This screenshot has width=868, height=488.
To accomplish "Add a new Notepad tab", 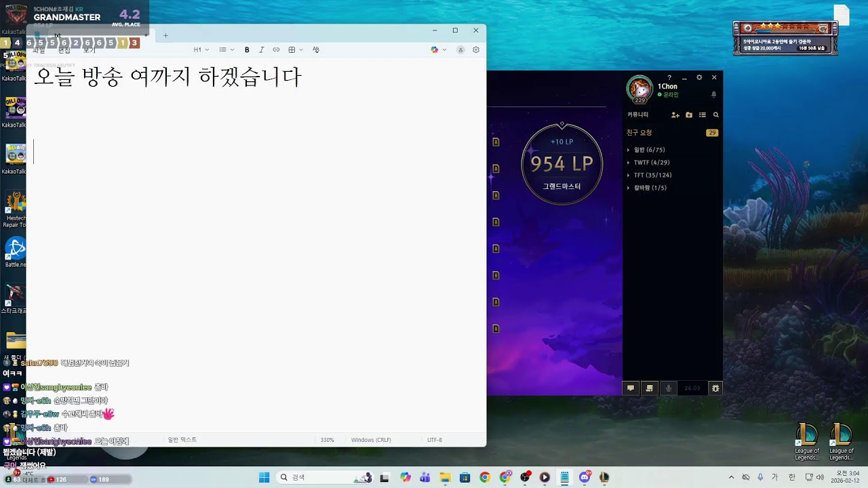I will pos(165,35).
